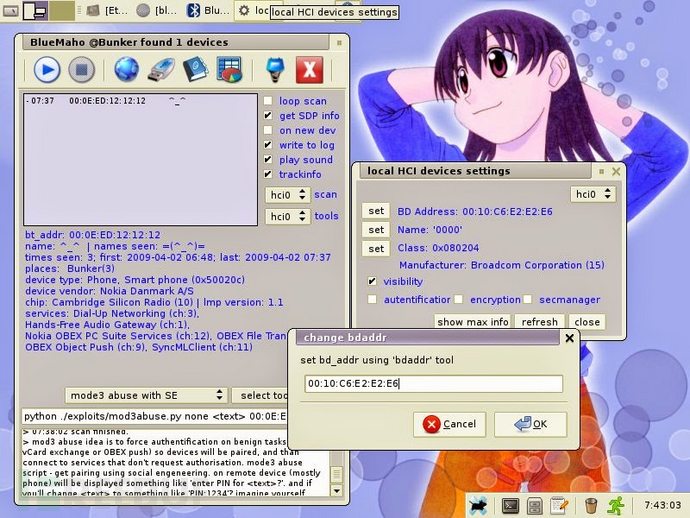Image resolution: width=690 pixels, height=518 pixels.
Task: Click the clock showing 7:43:03
Action: [x=662, y=505]
